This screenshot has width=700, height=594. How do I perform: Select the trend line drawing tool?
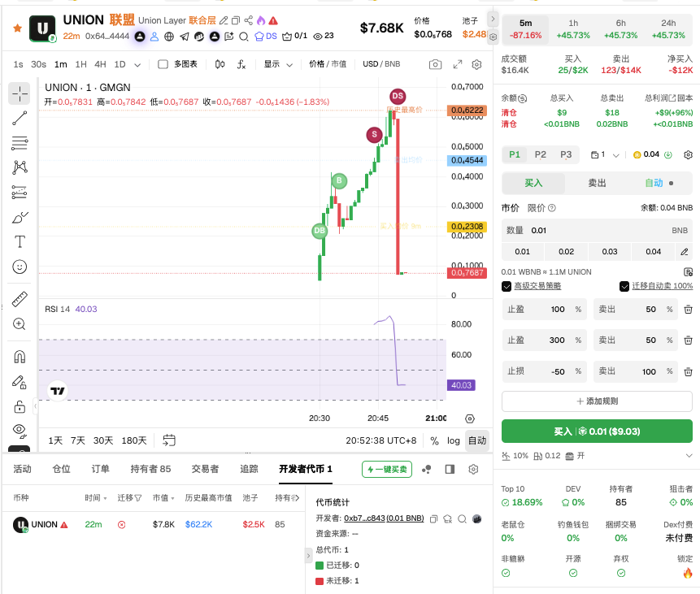click(x=20, y=119)
